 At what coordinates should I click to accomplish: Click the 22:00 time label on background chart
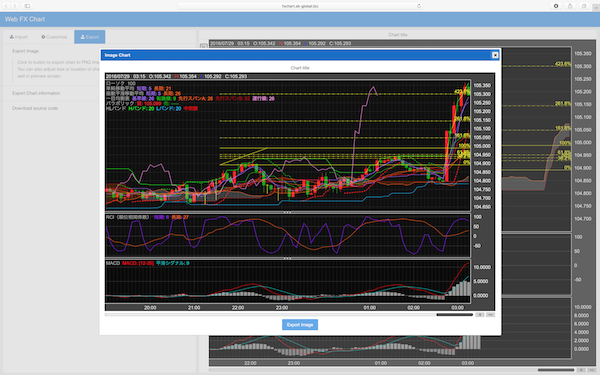(250, 363)
